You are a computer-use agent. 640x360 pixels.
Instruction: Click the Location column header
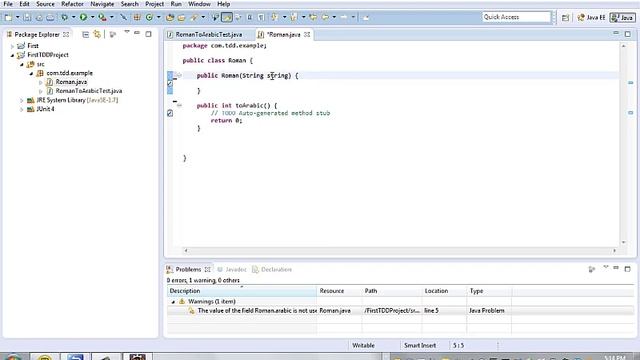coord(444,291)
